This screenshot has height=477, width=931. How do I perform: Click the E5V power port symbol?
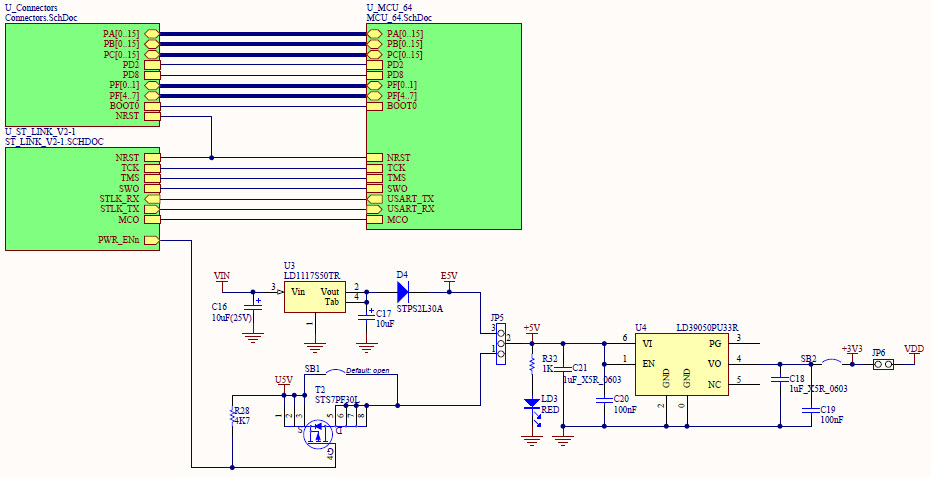449,277
